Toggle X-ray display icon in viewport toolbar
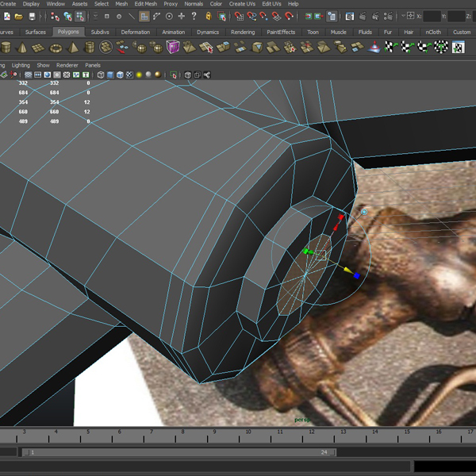Viewport: 476px width, 476px height. [188, 75]
